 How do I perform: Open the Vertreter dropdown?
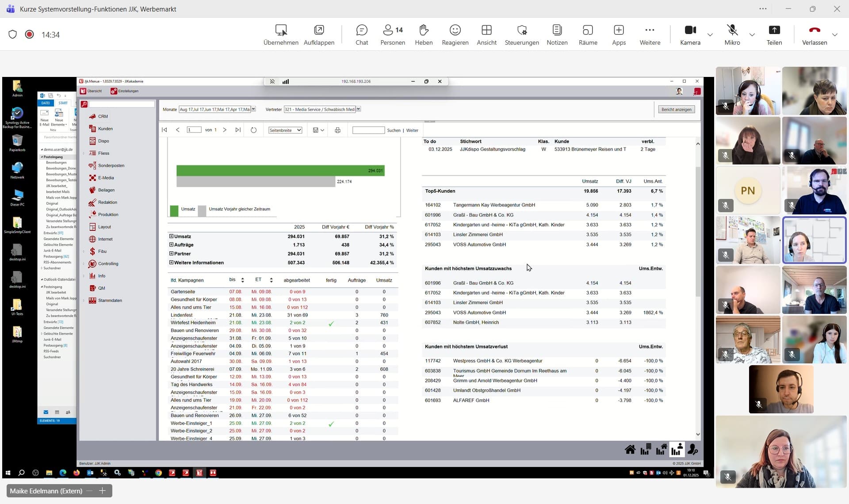[358, 109]
